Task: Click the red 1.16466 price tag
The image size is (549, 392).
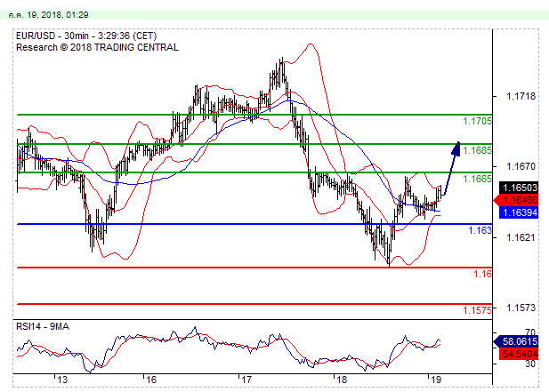Action: [x=516, y=200]
